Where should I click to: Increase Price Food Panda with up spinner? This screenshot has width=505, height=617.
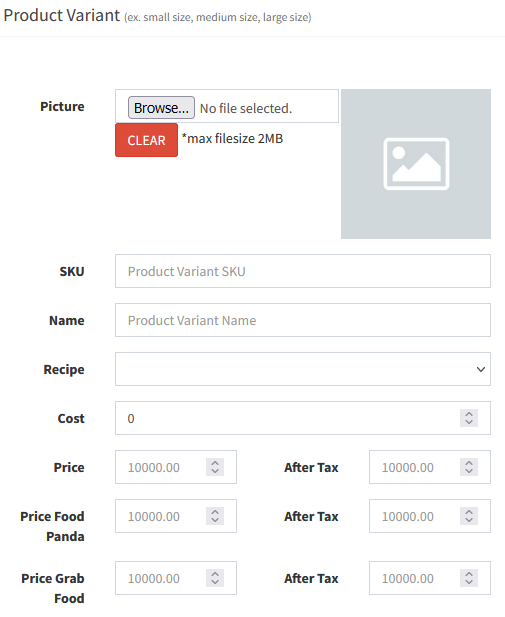215,512
